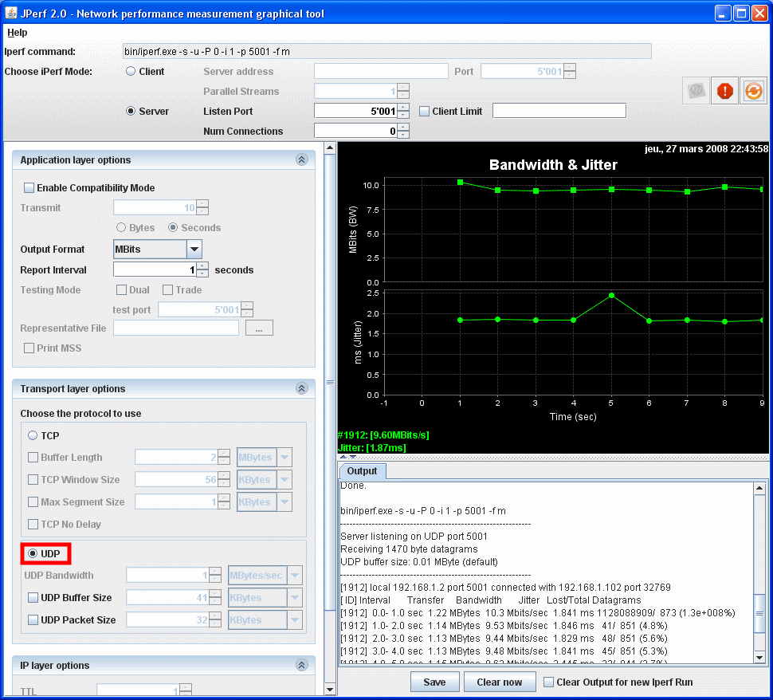
Task: Click the Report Interval input field
Action: pyautogui.click(x=155, y=269)
